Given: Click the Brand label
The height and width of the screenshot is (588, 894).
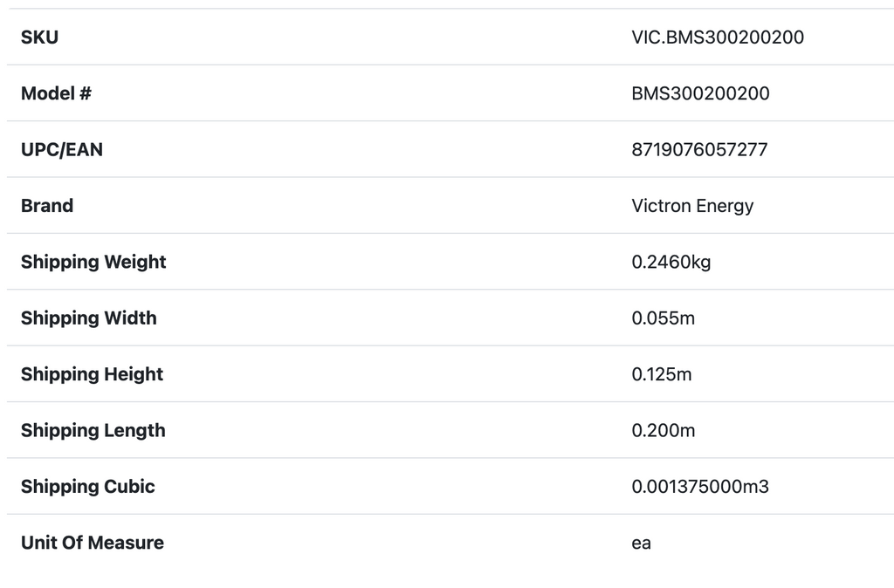Looking at the screenshot, I should coord(47,206).
